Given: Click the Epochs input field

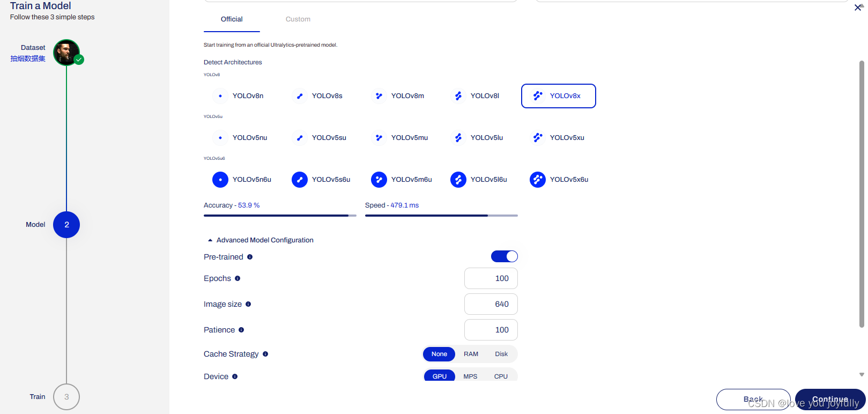Looking at the screenshot, I should point(491,278).
